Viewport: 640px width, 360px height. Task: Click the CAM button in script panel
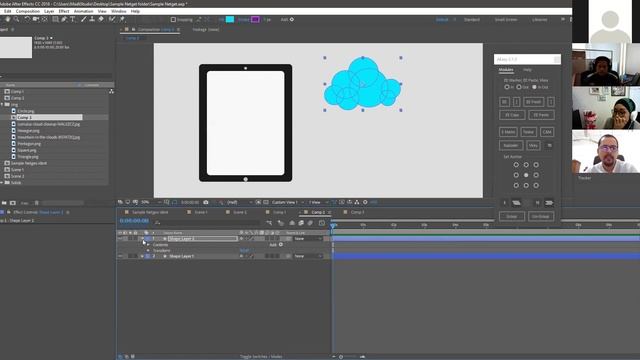[547, 132]
